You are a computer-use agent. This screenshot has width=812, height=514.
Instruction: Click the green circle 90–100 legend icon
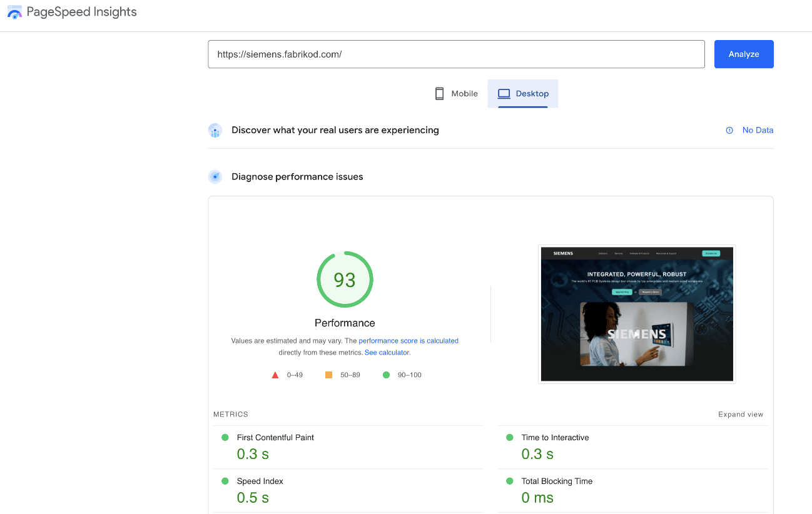point(386,375)
